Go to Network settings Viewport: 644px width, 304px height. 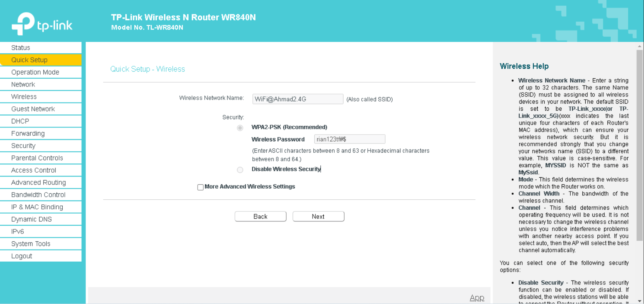pyautogui.click(x=41, y=84)
